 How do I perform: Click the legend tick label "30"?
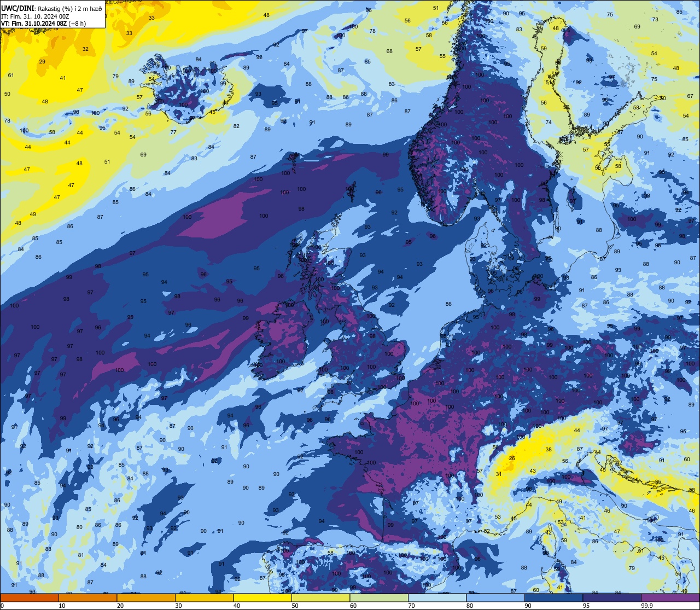tap(178, 606)
